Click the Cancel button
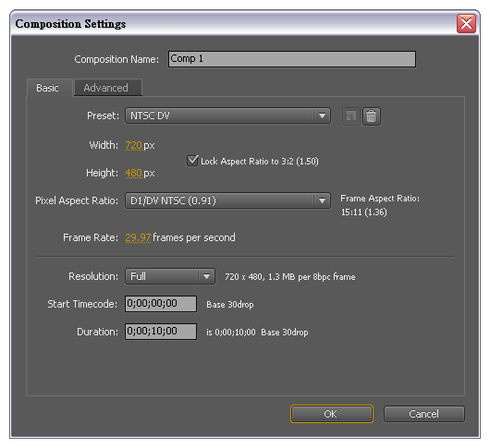 423,414
